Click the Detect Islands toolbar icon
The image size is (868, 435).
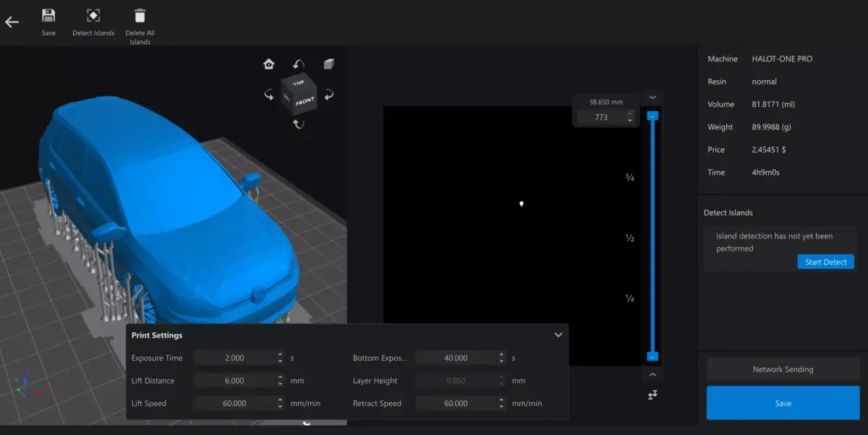pyautogui.click(x=93, y=15)
